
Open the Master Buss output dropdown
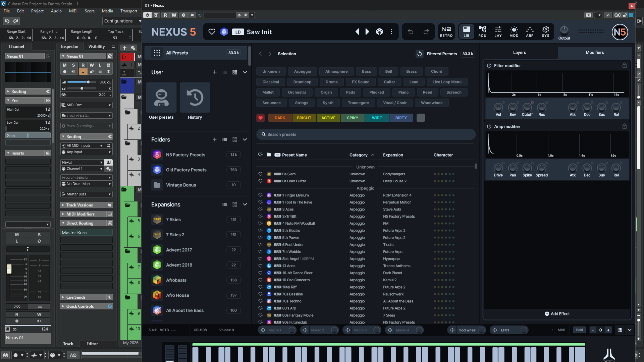(86, 194)
